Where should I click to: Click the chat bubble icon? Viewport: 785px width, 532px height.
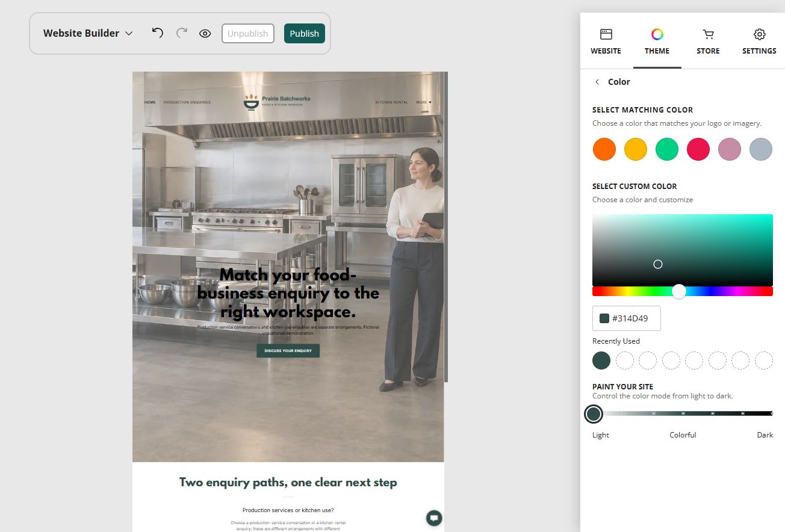click(x=434, y=518)
